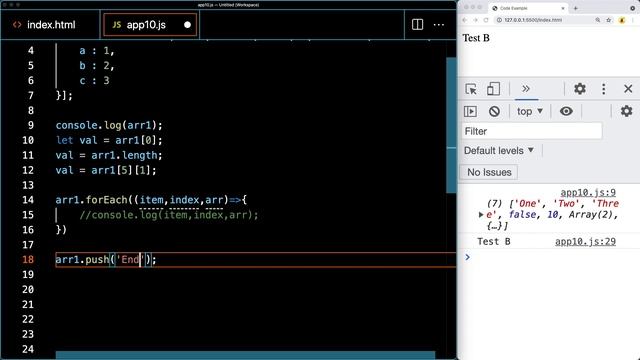View site information icon in address bar
This screenshot has width=640, height=360.
coord(499,20)
